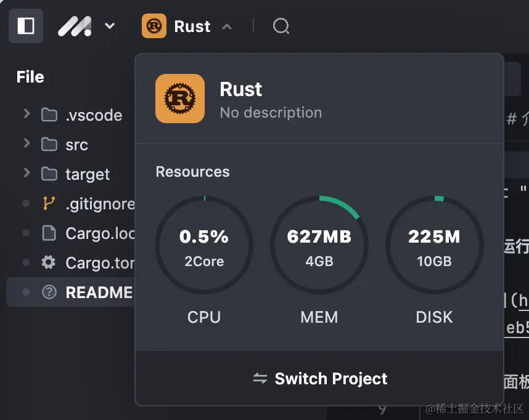Click the Rust project name in toolbar
This screenshot has height=420, width=529.
point(192,26)
